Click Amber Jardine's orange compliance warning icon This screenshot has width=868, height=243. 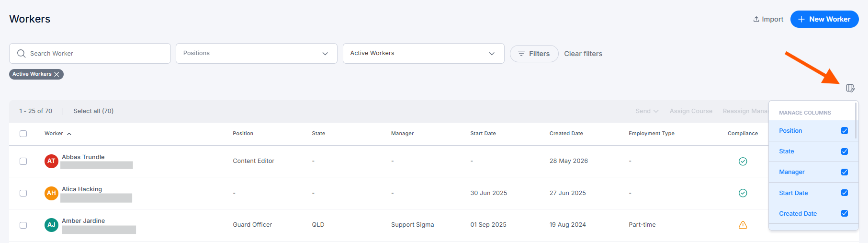743,225
